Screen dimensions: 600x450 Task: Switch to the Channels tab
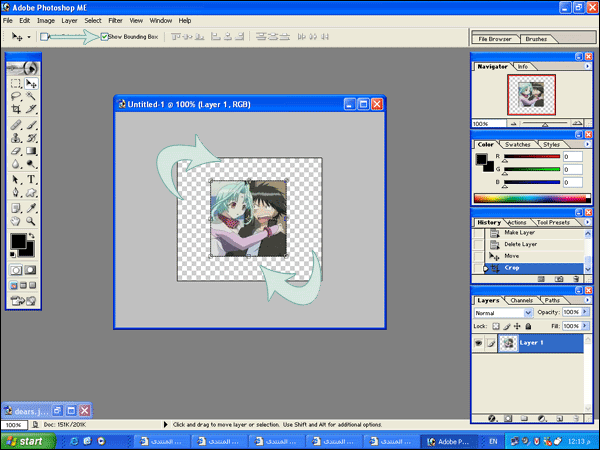tap(522, 300)
